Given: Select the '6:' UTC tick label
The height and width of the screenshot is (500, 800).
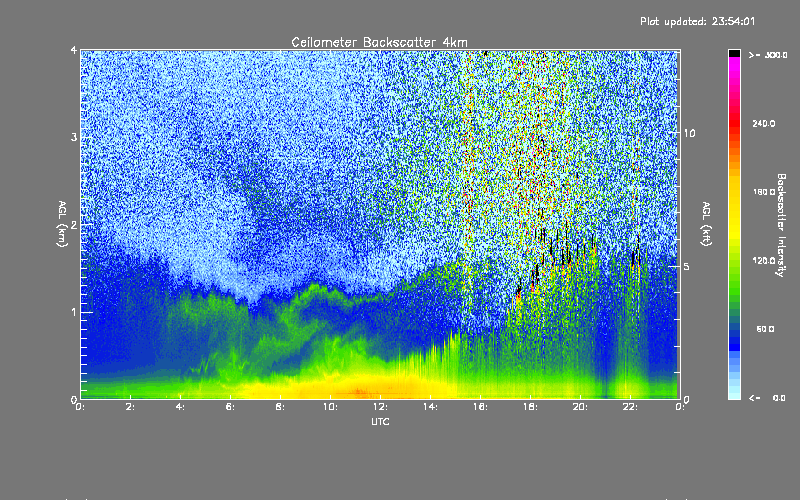Looking at the screenshot, I should click(x=231, y=407).
